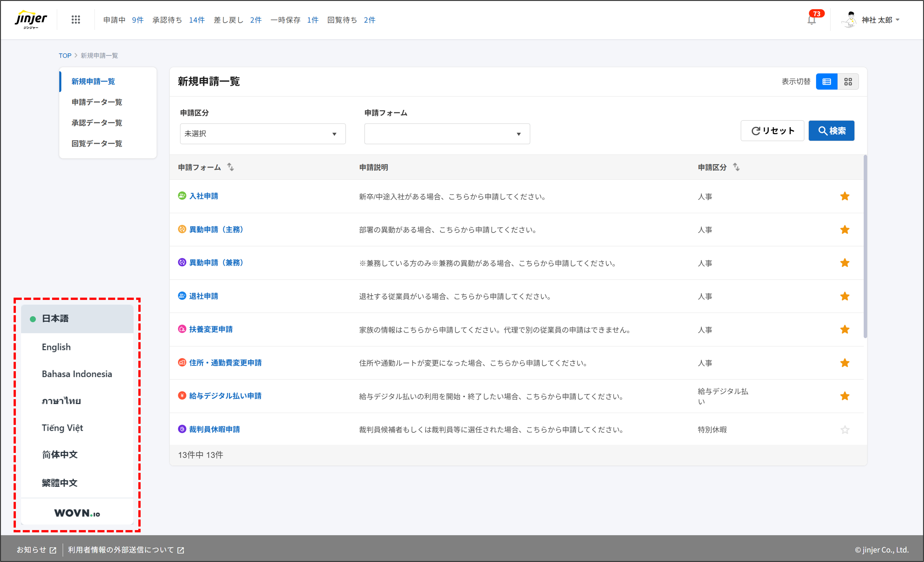Click the green 入社申請 form icon
Screen dimensions: 924x562
(182, 196)
